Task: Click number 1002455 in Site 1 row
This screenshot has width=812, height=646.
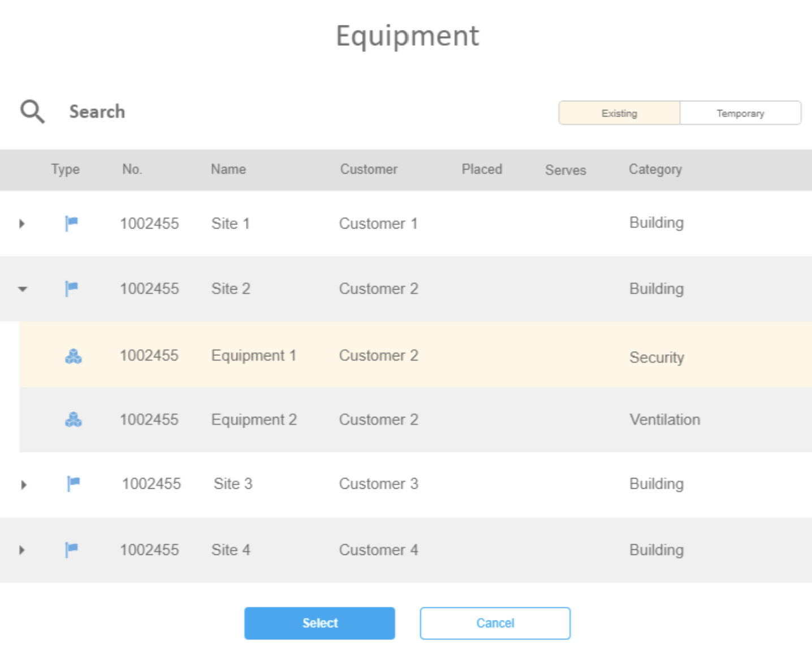Action: click(149, 223)
